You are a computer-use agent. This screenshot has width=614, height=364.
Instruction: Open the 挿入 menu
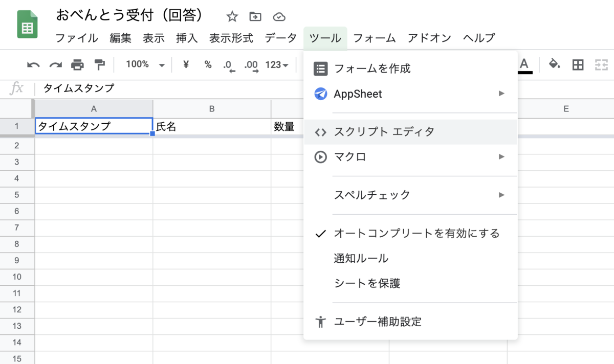tap(187, 38)
